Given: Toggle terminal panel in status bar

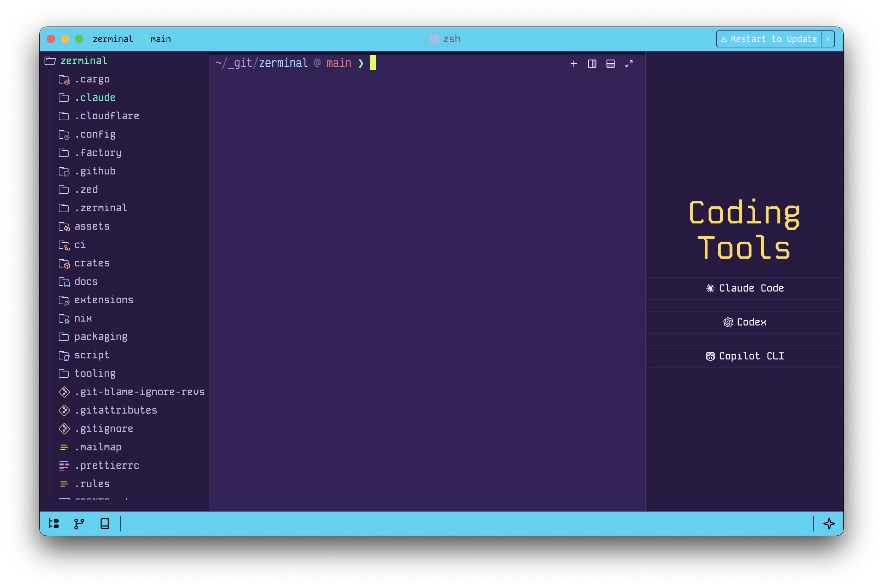Looking at the screenshot, I should [105, 524].
